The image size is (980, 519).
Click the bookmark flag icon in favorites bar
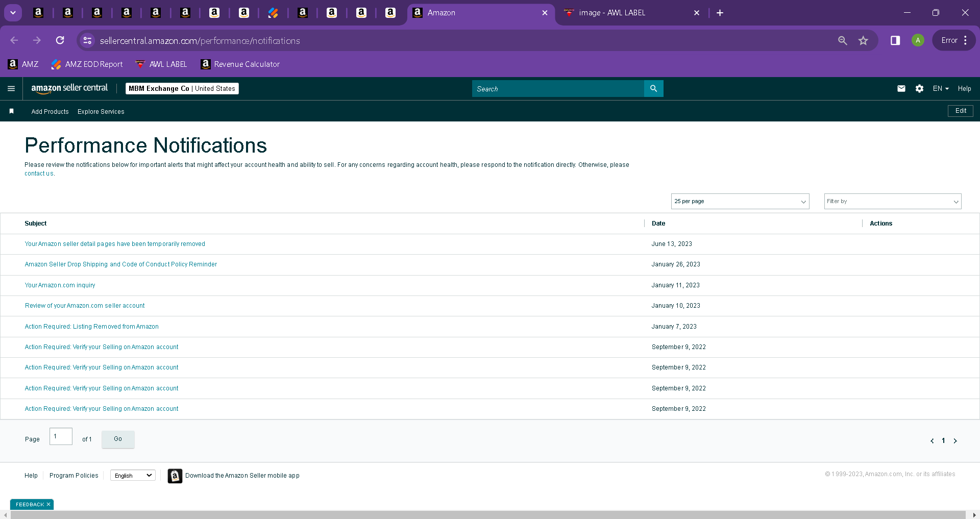click(x=12, y=111)
